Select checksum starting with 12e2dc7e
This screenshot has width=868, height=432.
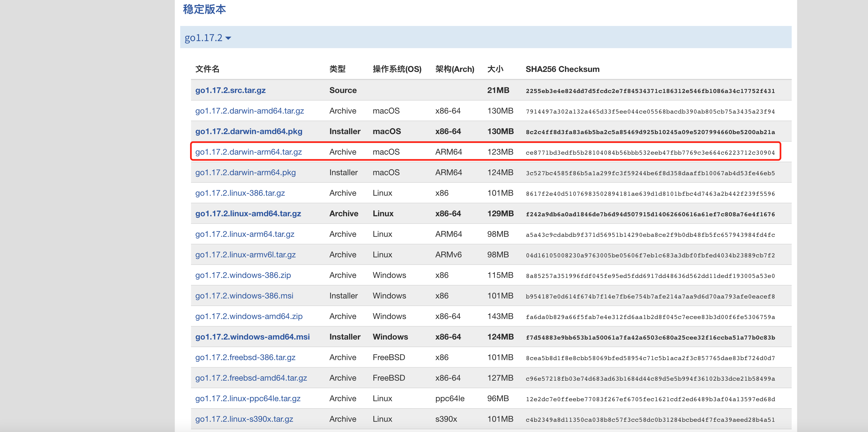pos(650,399)
